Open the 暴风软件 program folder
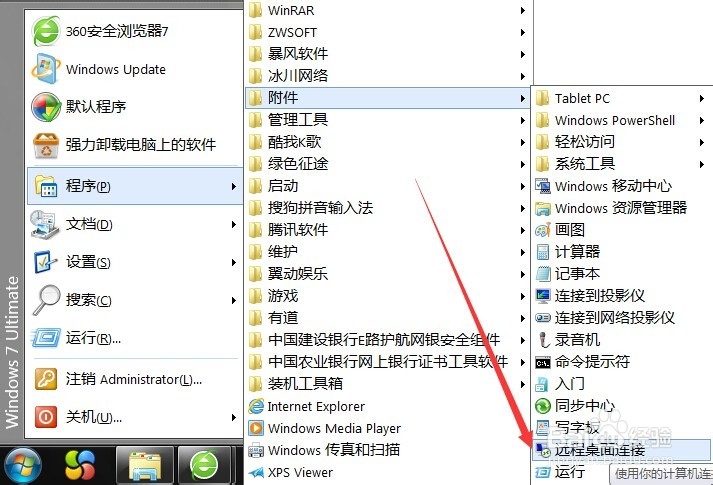Image resolution: width=713 pixels, height=485 pixels. (387, 54)
